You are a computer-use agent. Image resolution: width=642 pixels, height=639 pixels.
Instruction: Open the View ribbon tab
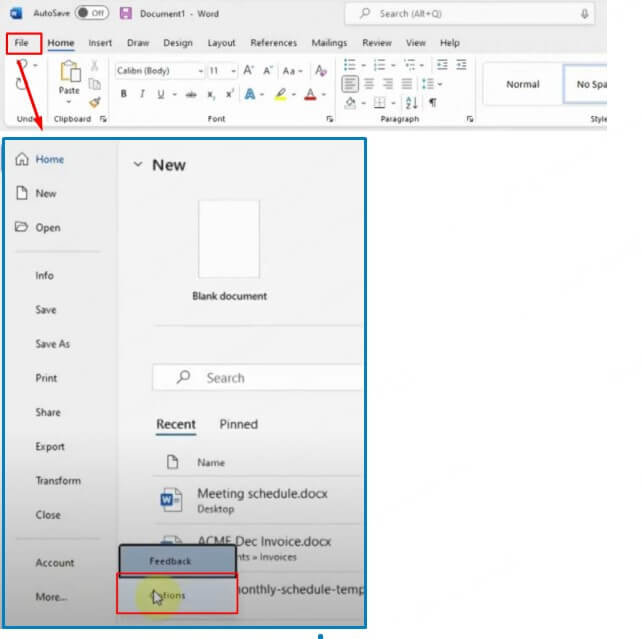(416, 43)
